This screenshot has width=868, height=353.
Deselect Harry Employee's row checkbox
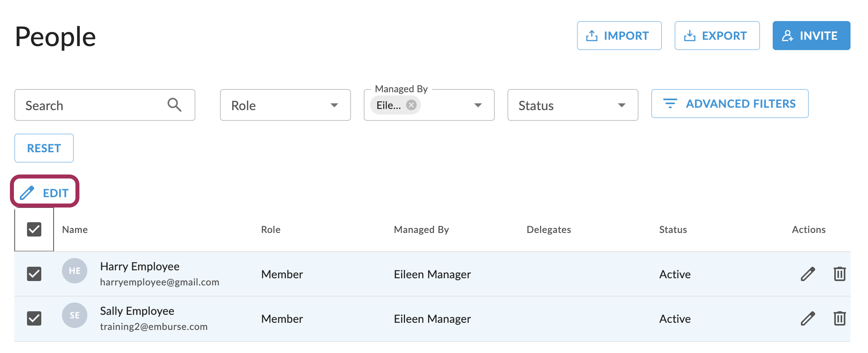[34, 274]
